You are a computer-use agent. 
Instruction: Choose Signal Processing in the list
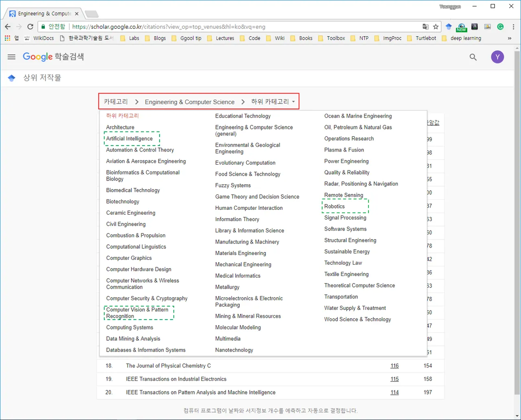(345, 218)
